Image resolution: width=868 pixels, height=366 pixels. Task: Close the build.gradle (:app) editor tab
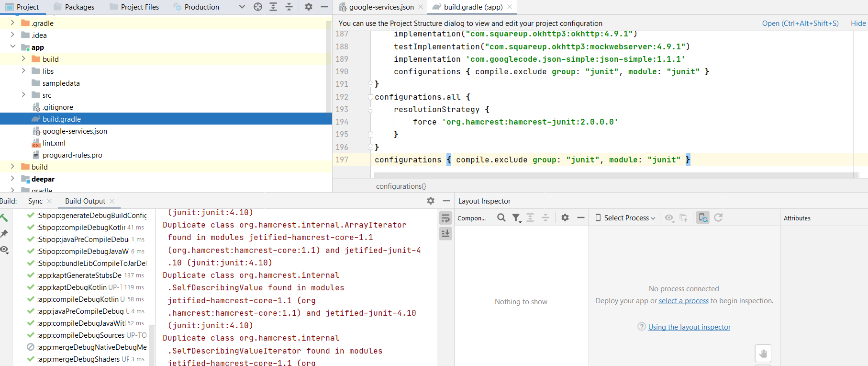pyautogui.click(x=510, y=7)
